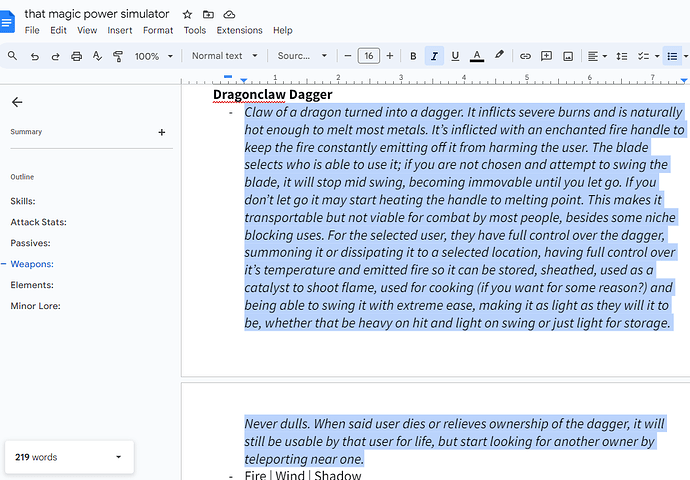Insert a link using chain icon
This screenshot has height=480, width=690.
(525, 56)
